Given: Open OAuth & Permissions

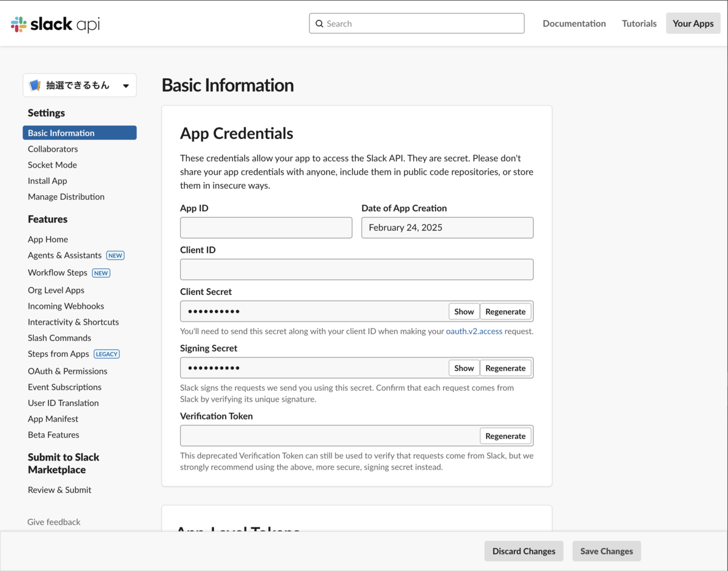Looking at the screenshot, I should click(67, 371).
